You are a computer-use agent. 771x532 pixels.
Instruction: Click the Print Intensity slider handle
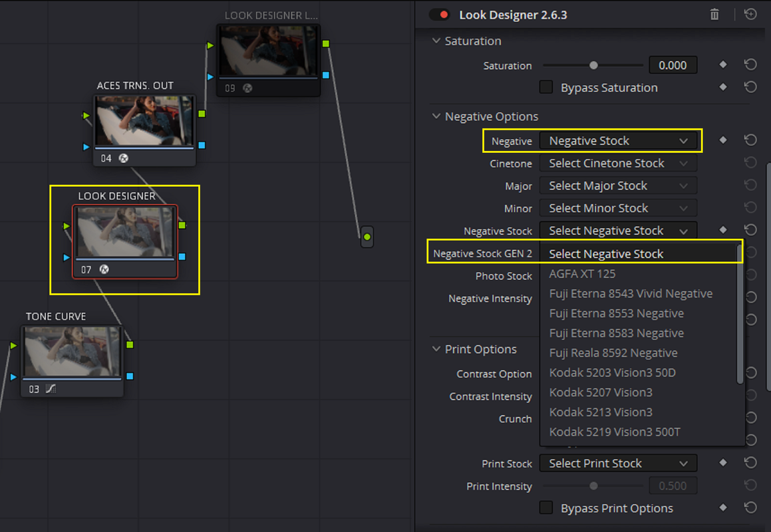point(593,485)
